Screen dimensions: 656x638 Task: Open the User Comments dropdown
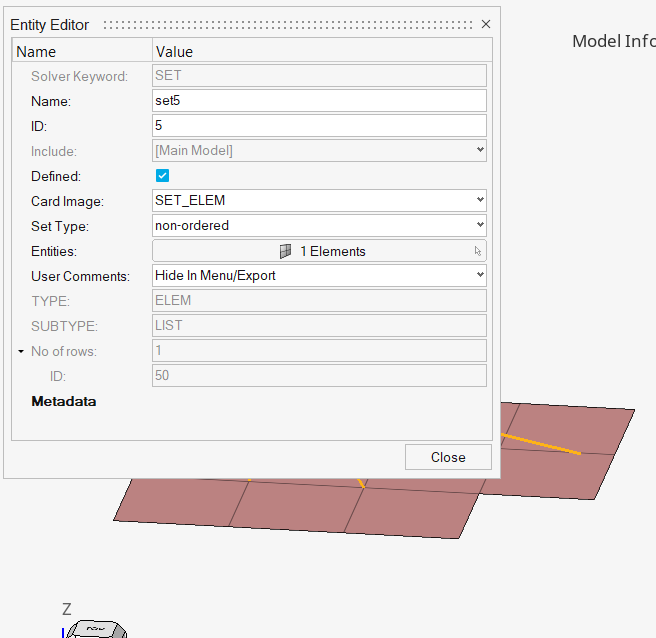[x=319, y=275]
